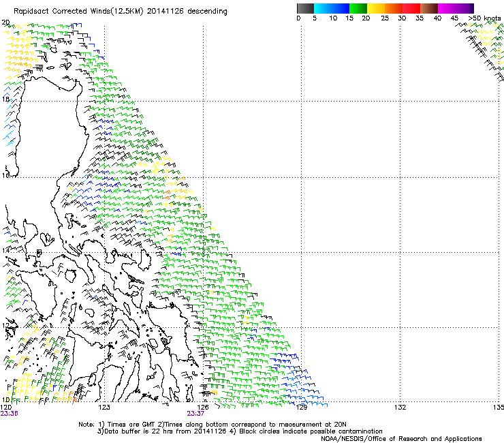
Task: Click the '126' longitude axis label
Action: click(203, 408)
